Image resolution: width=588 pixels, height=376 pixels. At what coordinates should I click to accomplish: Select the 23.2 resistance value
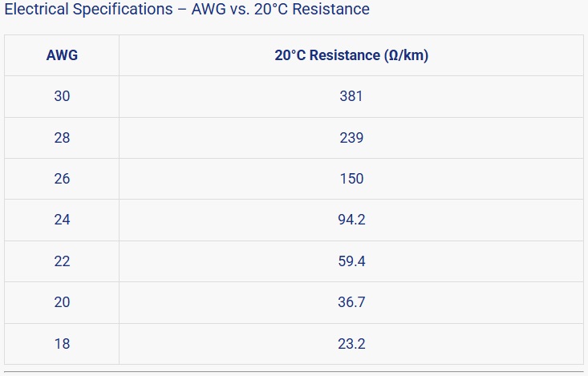351,344
